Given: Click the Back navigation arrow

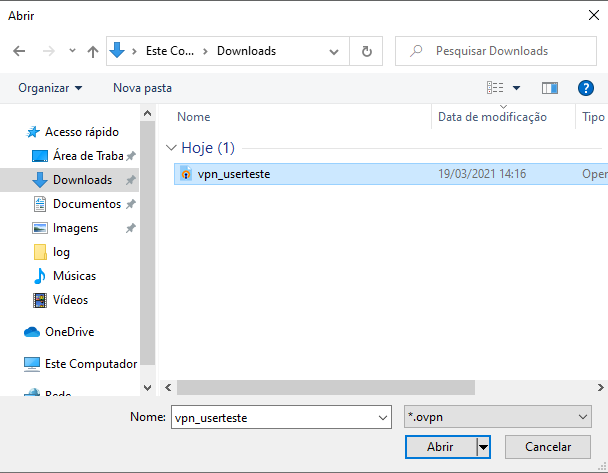Looking at the screenshot, I should pos(20,51).
